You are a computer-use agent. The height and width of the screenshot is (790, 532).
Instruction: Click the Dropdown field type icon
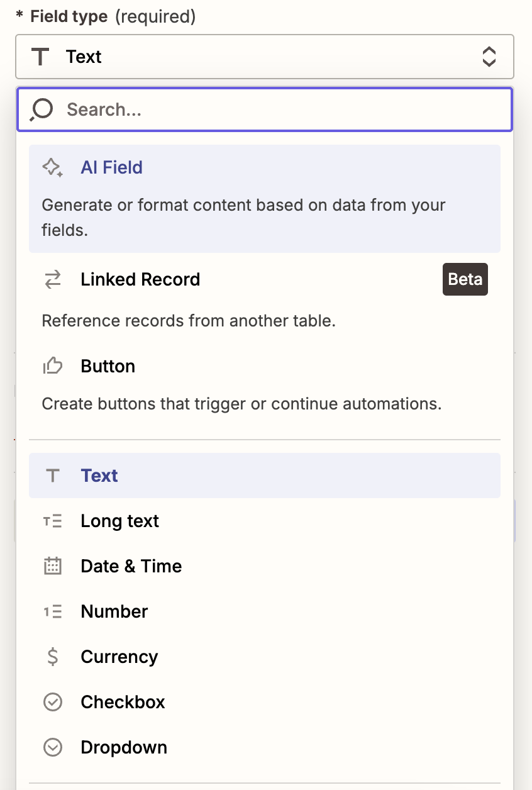click(x=53, y=747)
